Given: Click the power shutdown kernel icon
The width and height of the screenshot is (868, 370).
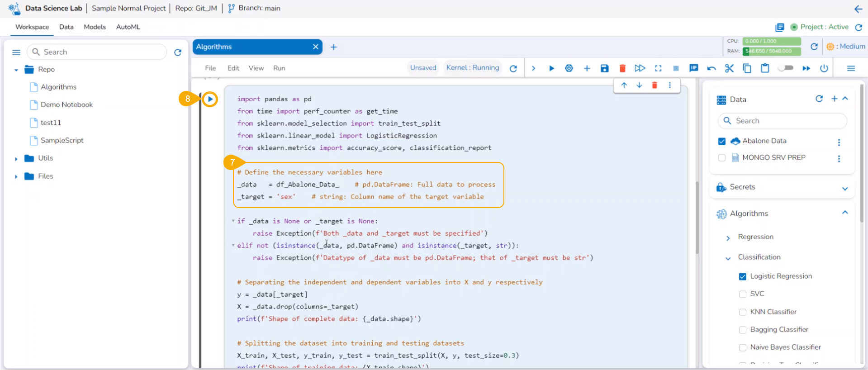Looking at the screenshot, I should [824, 68].
